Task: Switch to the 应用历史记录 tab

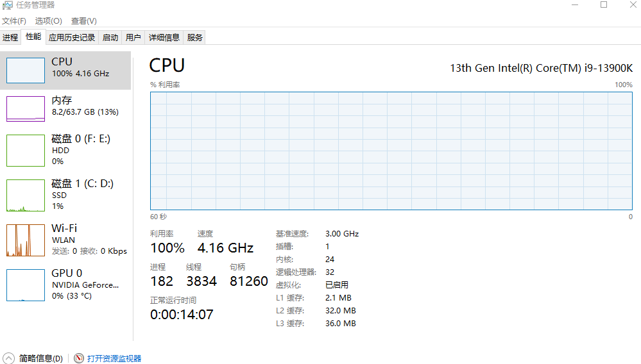Action: pos(72,38)
